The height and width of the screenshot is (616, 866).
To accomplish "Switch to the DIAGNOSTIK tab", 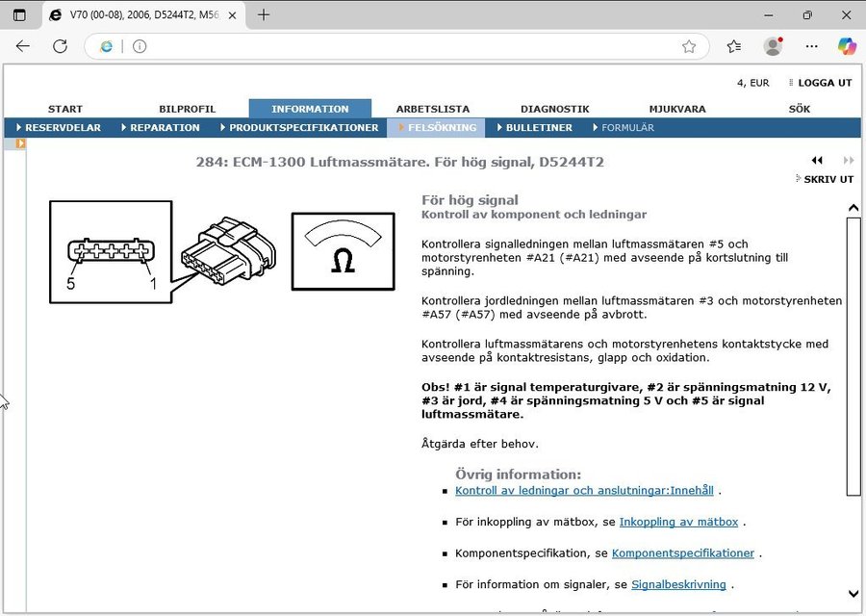I will (x=554, y=109).
